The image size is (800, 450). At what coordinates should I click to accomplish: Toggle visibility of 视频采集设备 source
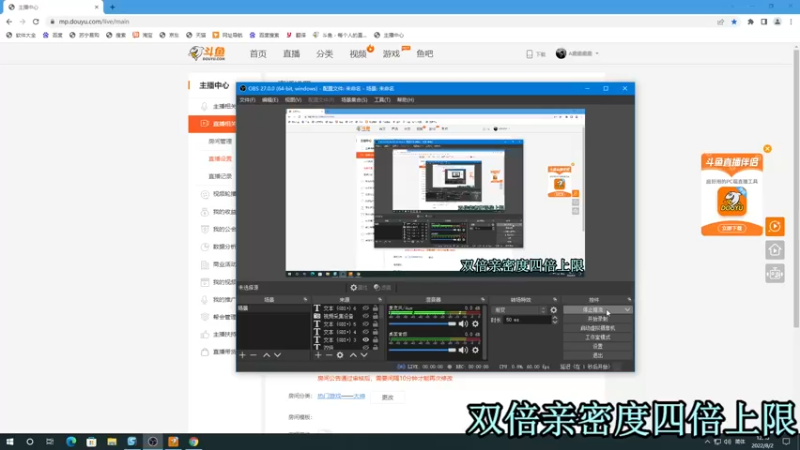tap(365, 316)
